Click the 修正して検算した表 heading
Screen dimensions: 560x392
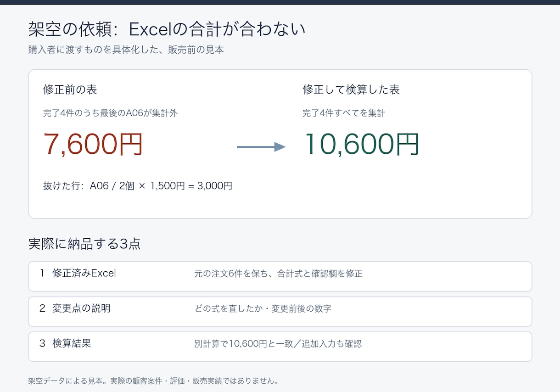351,90
